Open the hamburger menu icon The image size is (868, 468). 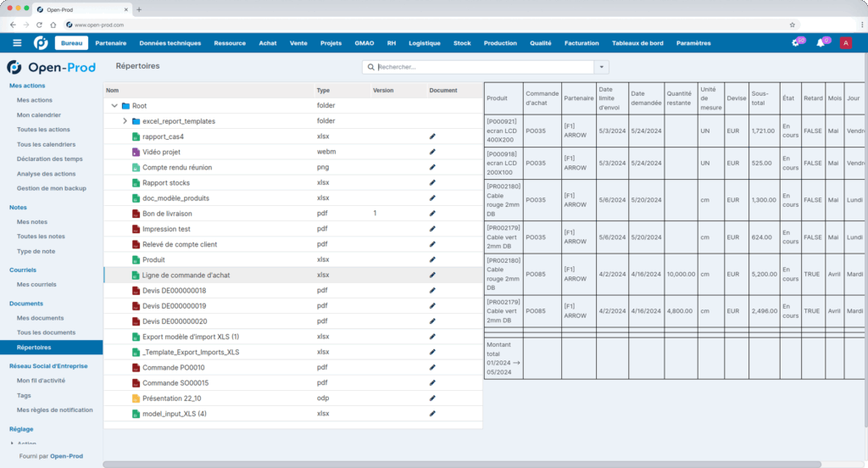coord(17,42)
